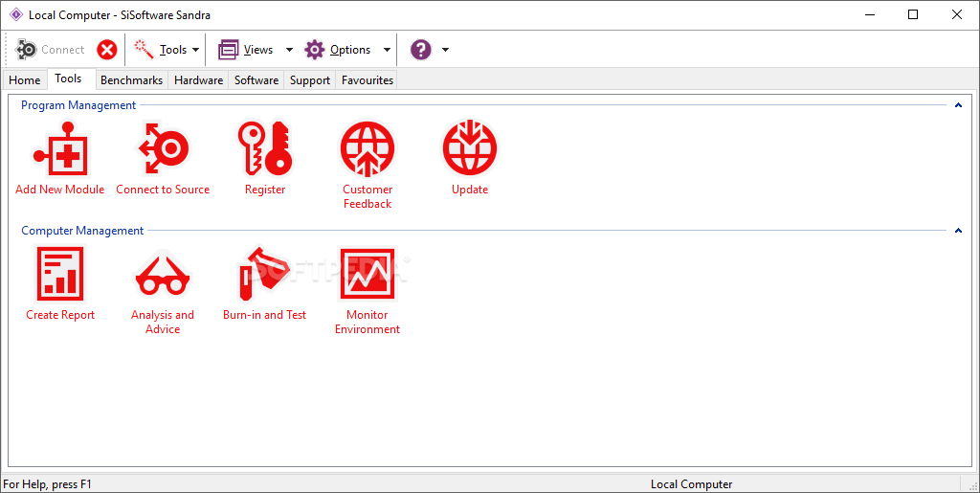Click the Views toolbar button
The height and width of the screenshot is (493, 980).
pos(246,50)
